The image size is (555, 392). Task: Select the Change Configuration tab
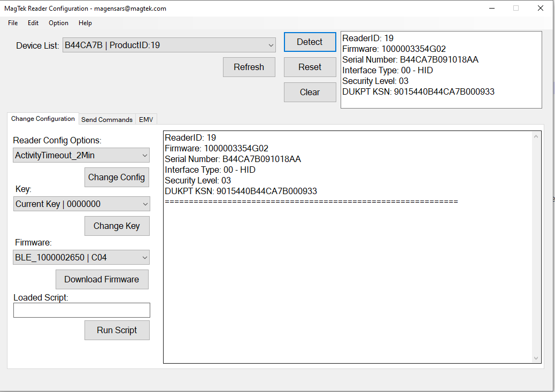(x=43, y=119)
